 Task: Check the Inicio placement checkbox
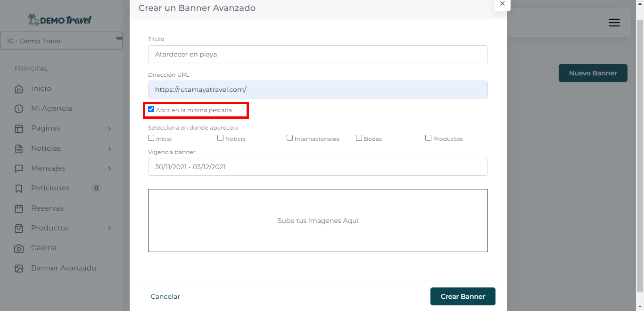click(151, 138)
